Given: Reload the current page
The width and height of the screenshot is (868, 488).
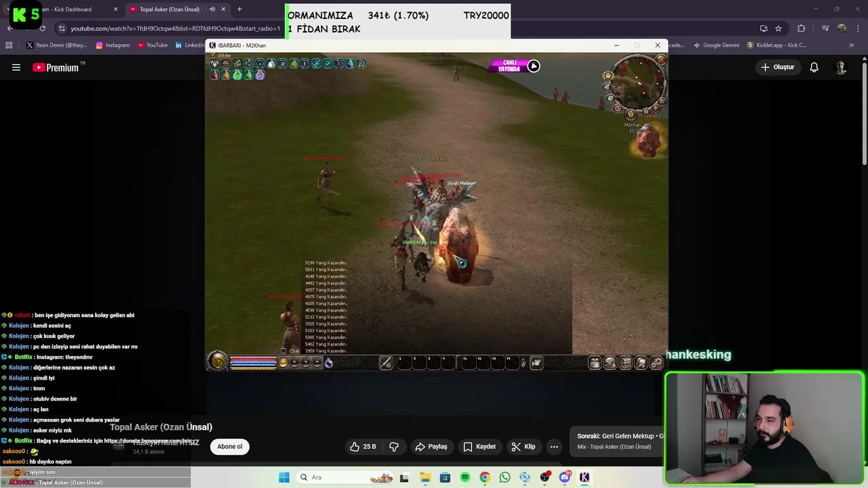Looking at the screenshot, I should click(x=42, y=28).
